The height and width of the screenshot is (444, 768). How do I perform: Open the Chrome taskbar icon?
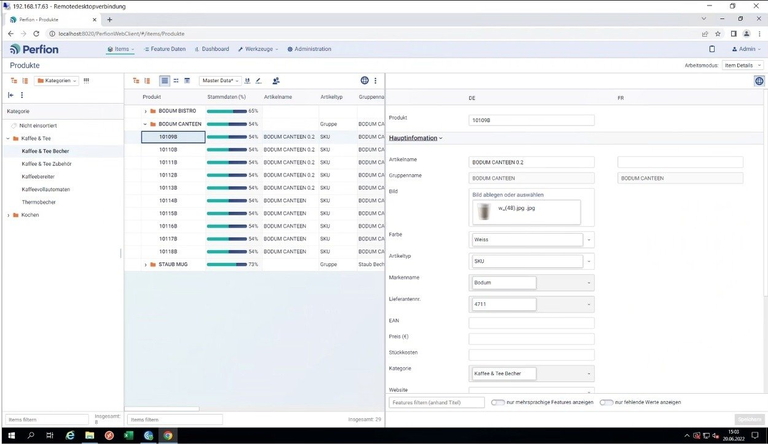[168, 435]
